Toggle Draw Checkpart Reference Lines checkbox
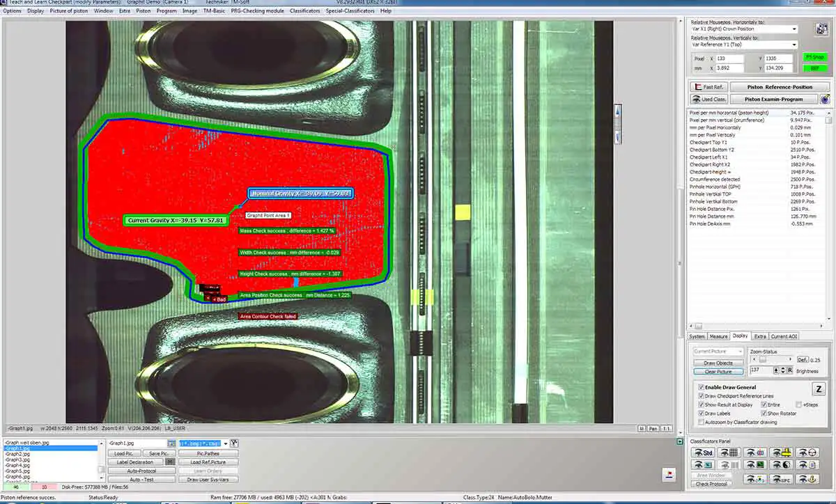Screen dimensions: 836x504 [701, 396]
